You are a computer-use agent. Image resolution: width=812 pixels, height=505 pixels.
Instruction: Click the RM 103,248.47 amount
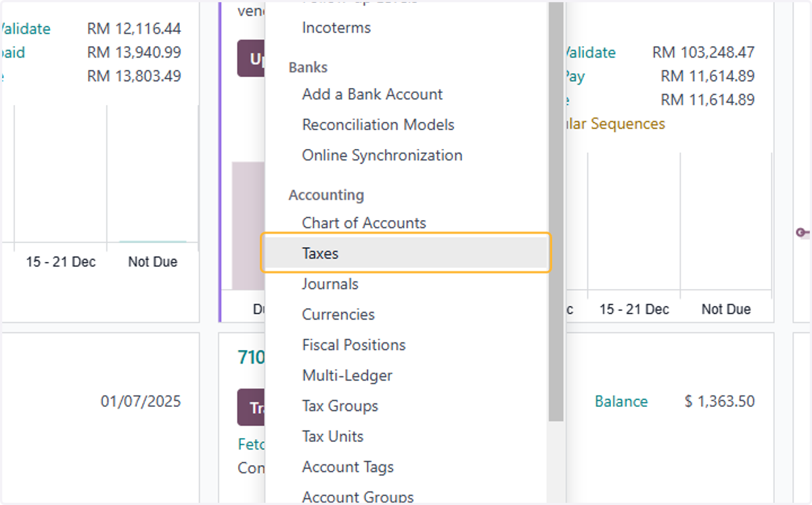coord(703,52)
